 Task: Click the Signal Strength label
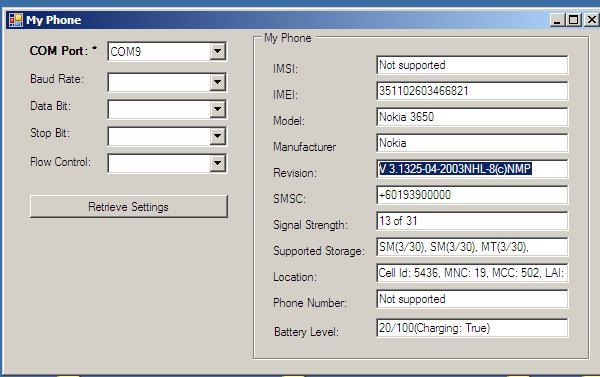click(x=310, y=225)
